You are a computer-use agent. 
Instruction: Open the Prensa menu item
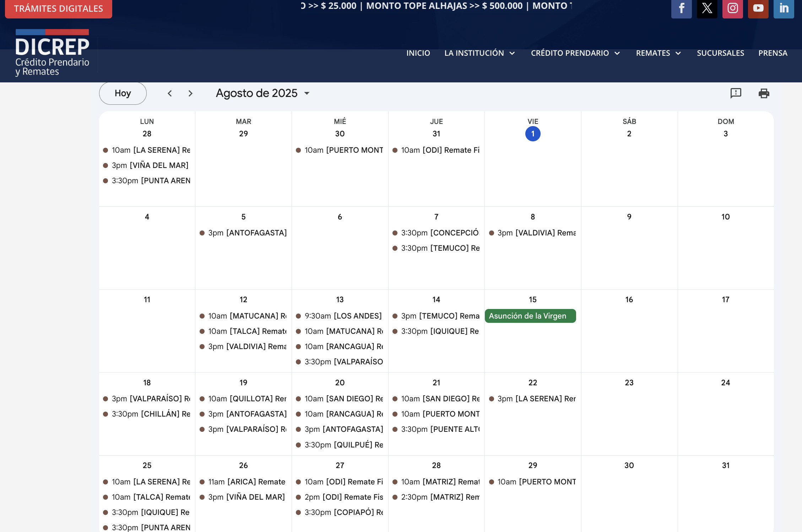point(773,53)
